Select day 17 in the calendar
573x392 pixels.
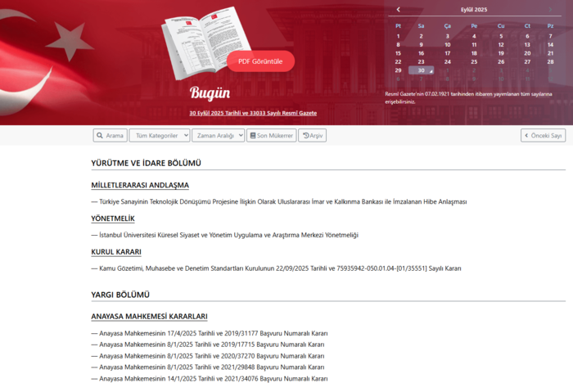(447, 53)
